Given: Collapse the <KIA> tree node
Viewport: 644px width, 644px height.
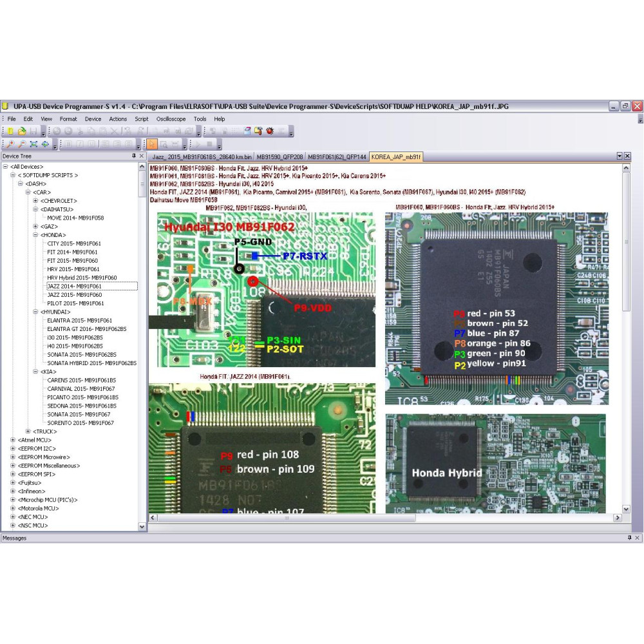Looking at the screenshot, I should click(x=35, y=372).
